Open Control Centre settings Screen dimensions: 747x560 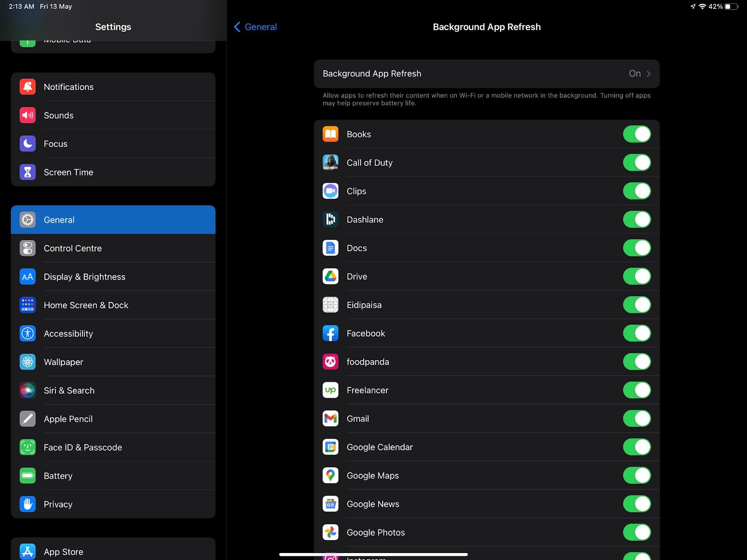click(113, 248)
